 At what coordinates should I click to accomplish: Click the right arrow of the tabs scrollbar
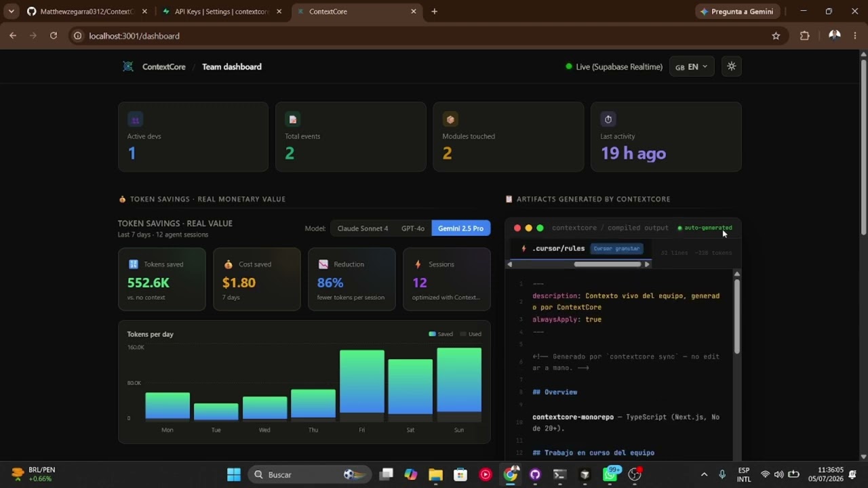click(647, 264)
